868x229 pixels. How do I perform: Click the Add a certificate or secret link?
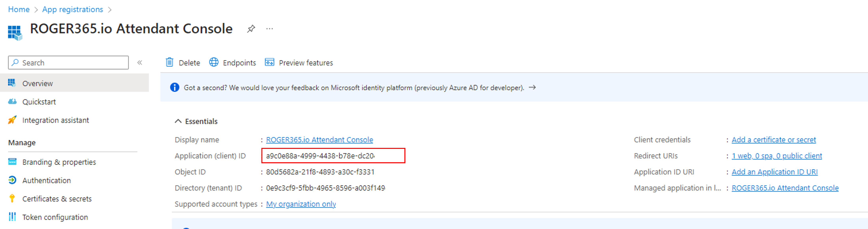point(773,140)
